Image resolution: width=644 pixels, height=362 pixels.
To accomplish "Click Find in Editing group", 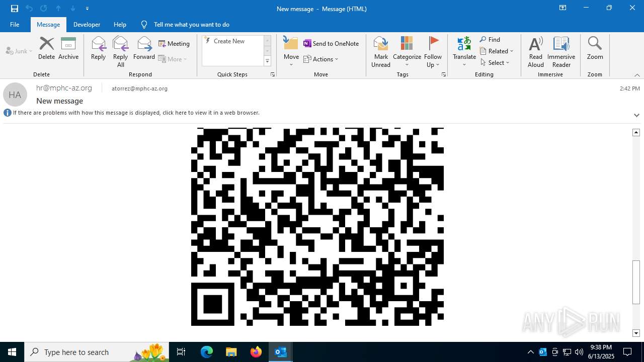I will [x=490, y=40].
